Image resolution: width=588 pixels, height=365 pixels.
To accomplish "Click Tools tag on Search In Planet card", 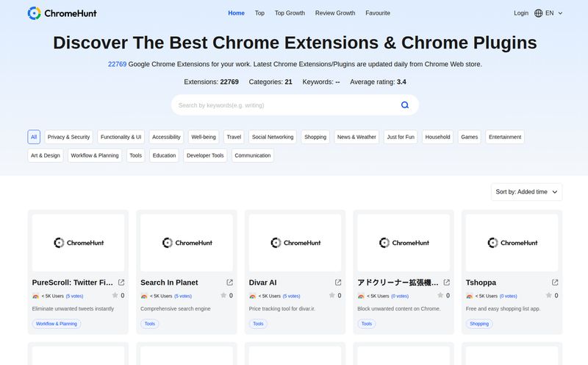I will click(150, 324).
